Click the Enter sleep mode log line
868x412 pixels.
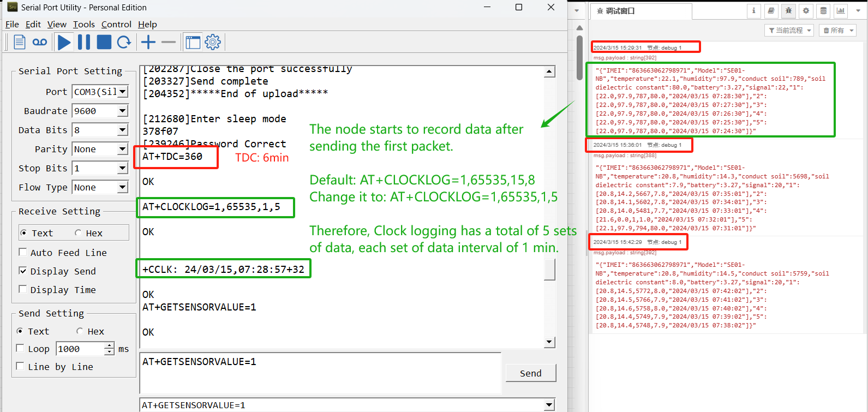point(214,119)
